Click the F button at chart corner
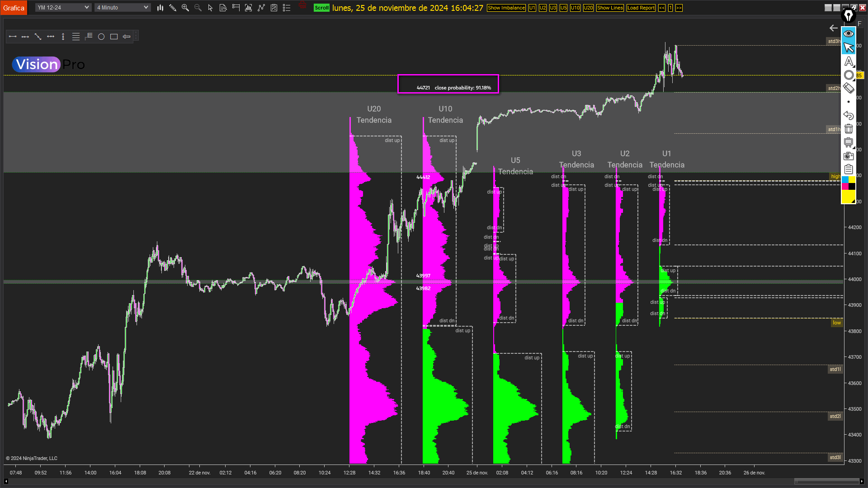The width and height of the screenshot is (868, 488). tap(859, 23)
